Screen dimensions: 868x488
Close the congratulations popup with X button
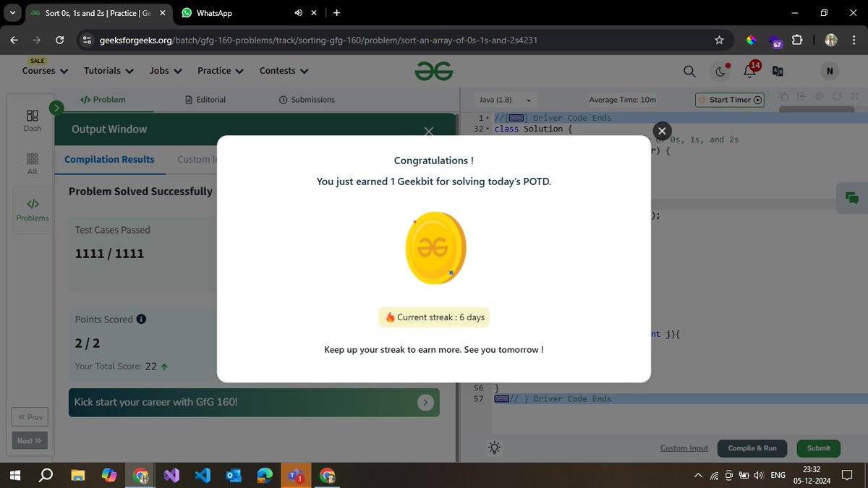point(662,131)
